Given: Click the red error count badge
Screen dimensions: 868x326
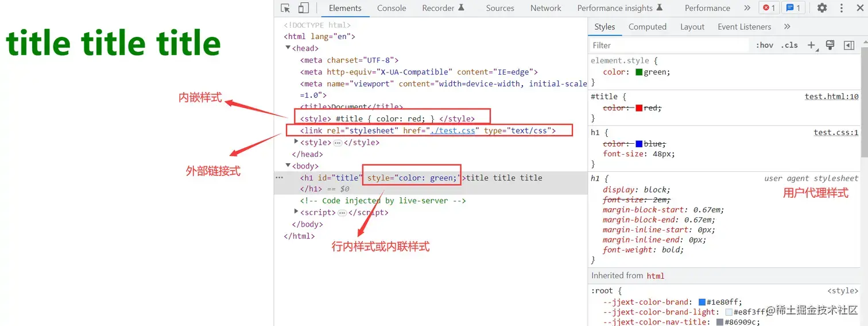Looking at the screenshot, I should click(769, 8).
